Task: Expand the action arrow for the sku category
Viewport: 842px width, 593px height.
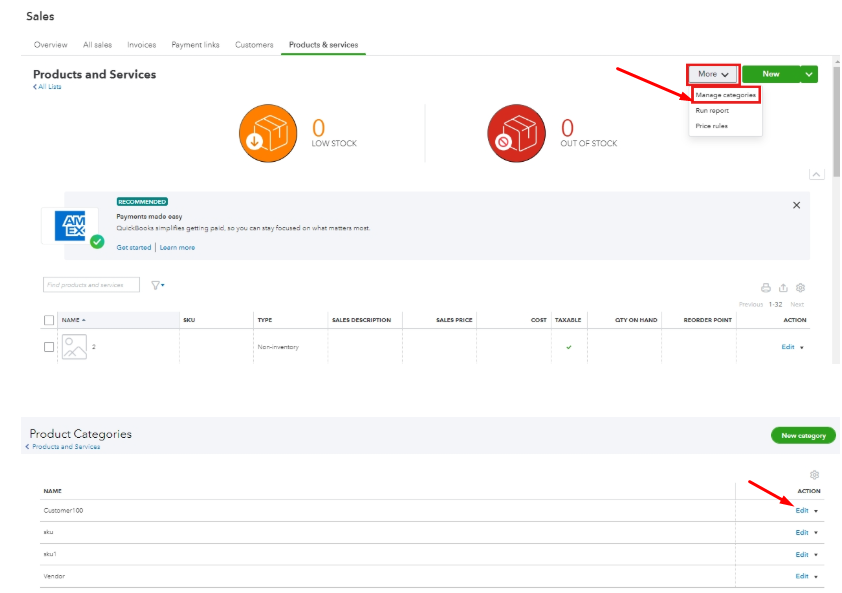Action: [816, 533]
